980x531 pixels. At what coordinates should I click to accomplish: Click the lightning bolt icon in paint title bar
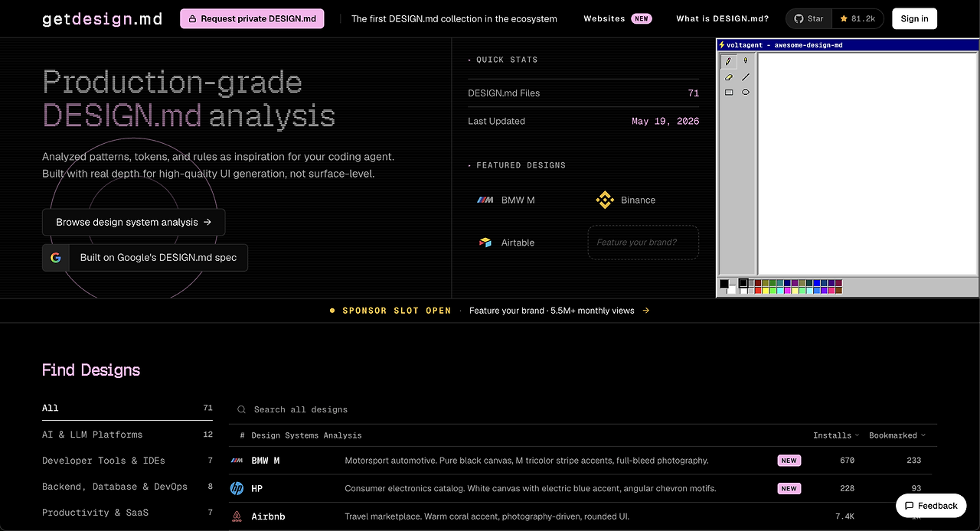coord(722,45)
